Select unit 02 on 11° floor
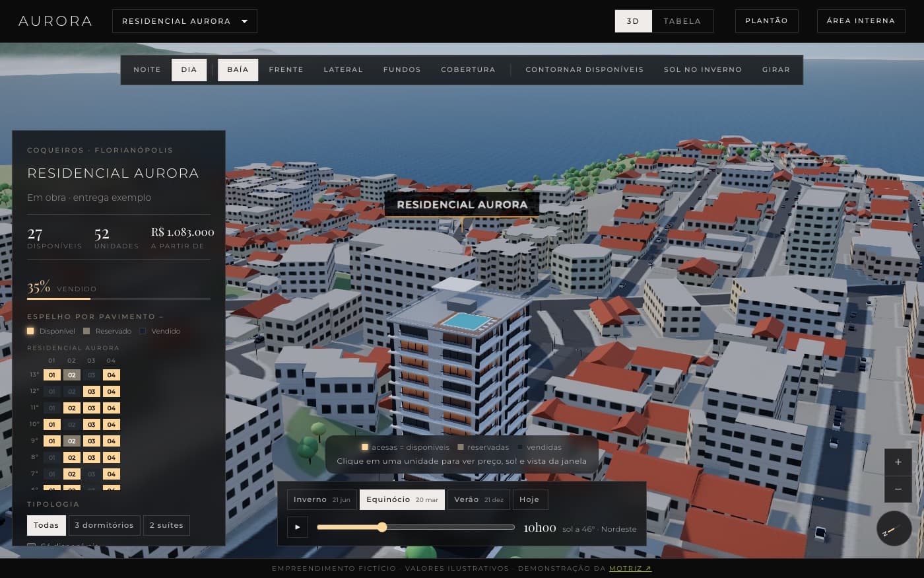Screen dimensions: 924x578 [x=72, y=408]
